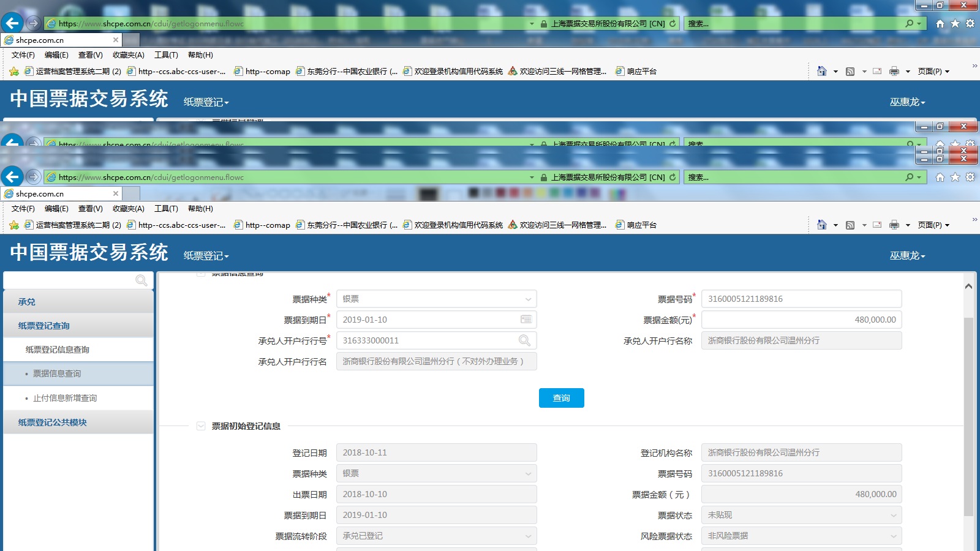Viewport: 980px width, 551px height.
Task: Click the security lock icon in the front browser's address bar
Action: pos(543,178)
